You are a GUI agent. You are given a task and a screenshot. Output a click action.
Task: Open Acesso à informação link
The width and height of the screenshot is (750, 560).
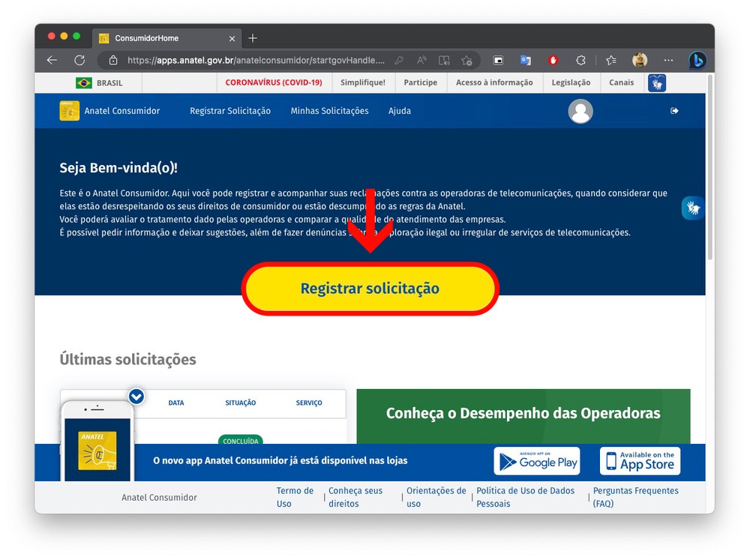pyautogui.click(x=494, y=82)
